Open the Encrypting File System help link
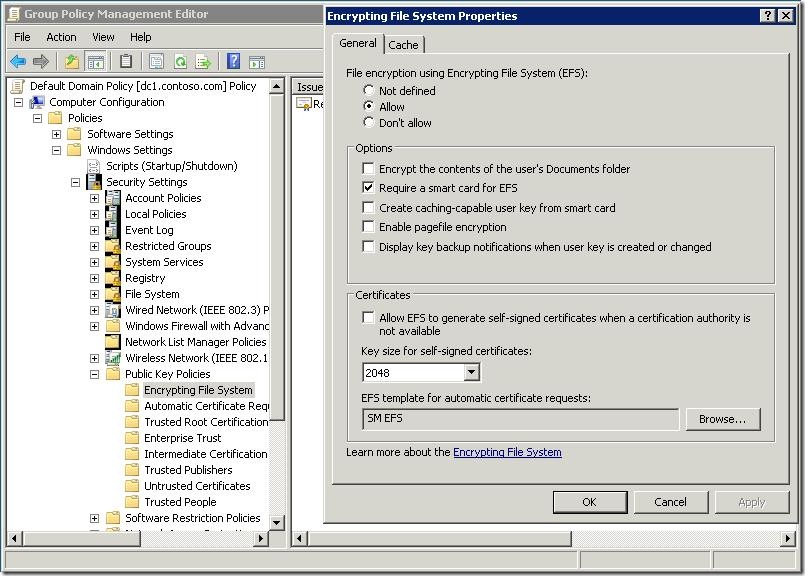Screen dimensions: 805x576 pyautogui.click(x=507, y=452)
